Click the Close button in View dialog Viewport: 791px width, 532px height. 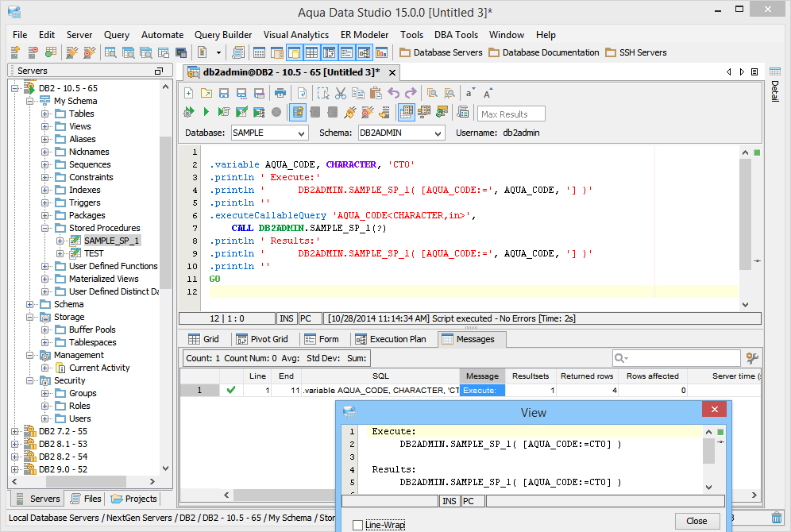(x=696, y=521)
